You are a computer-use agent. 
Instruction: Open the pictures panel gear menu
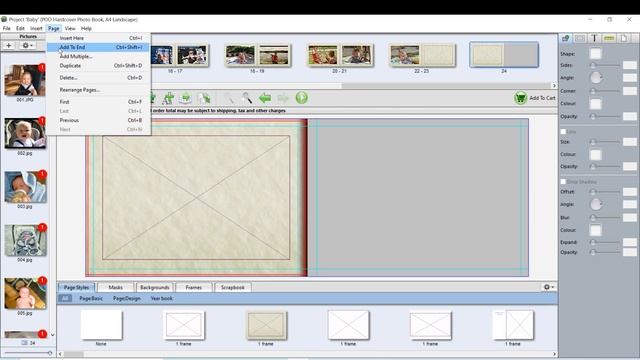point(27,45)
